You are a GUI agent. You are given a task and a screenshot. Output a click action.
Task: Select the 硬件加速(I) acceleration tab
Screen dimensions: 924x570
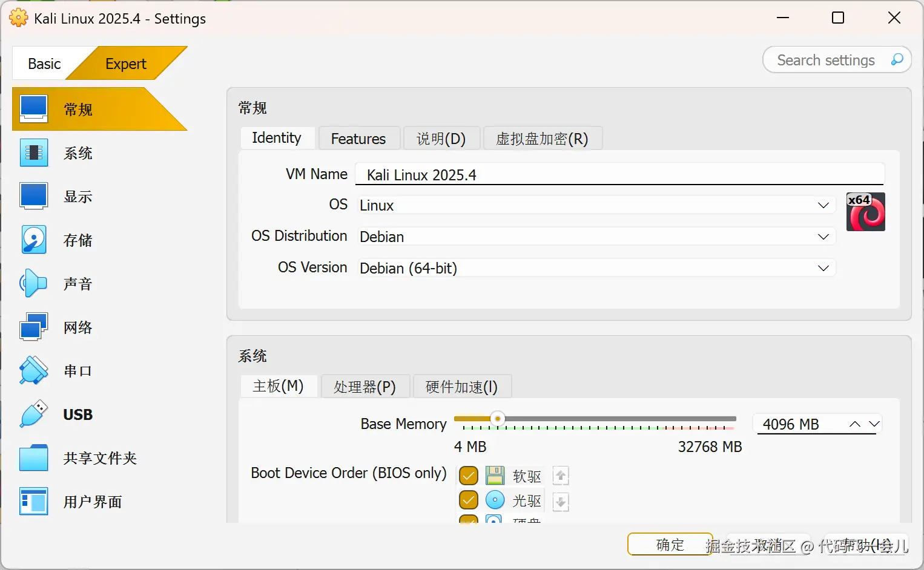461,387
